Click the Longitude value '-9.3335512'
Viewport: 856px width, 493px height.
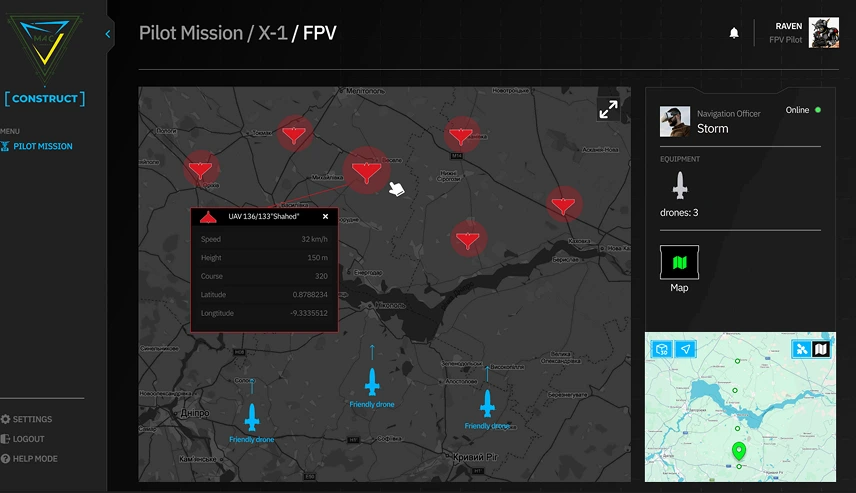[309, 313]
